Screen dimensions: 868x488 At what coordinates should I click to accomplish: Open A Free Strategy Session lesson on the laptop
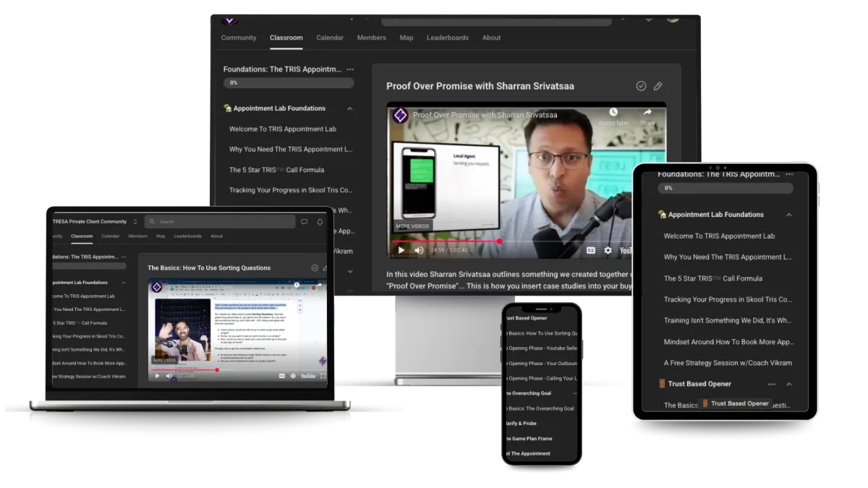(90, 376)
